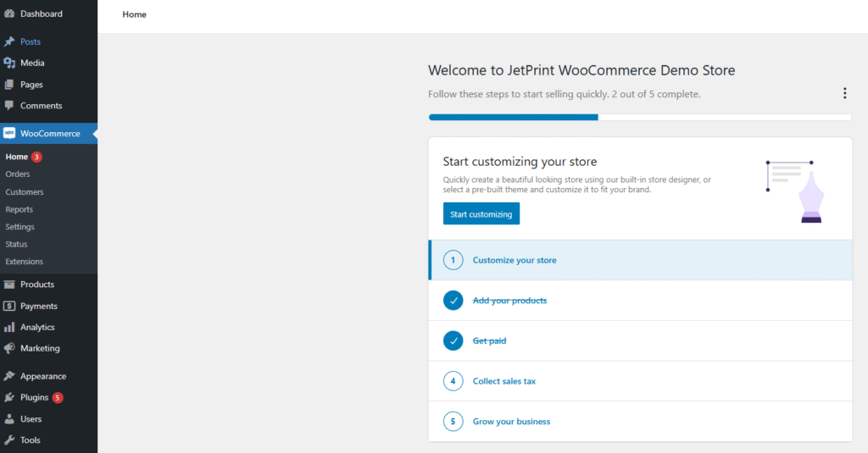Click the Analytics bar chart icon
Viewport: 868px width, 453px height.
tap(9, 328)
